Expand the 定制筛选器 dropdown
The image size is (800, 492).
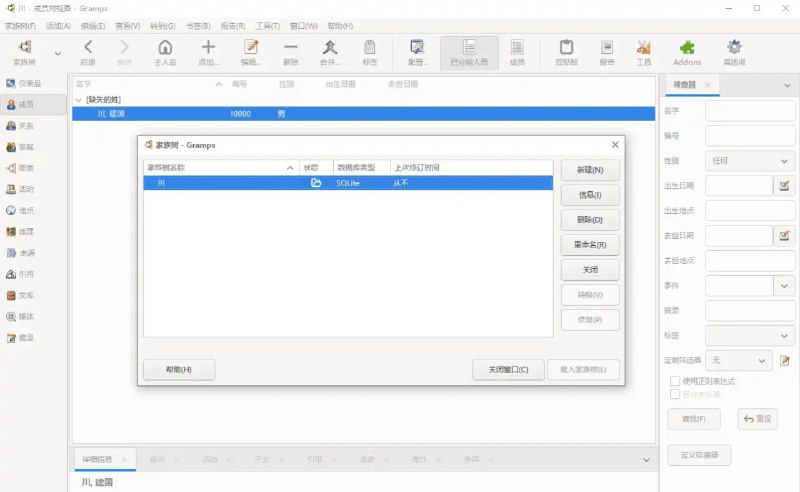coord(739,360)
